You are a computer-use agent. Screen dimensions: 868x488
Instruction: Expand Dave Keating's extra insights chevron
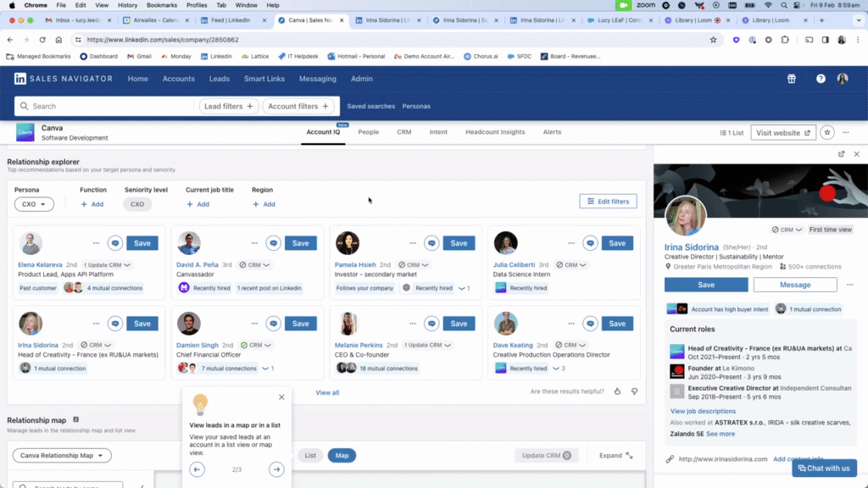559,369
